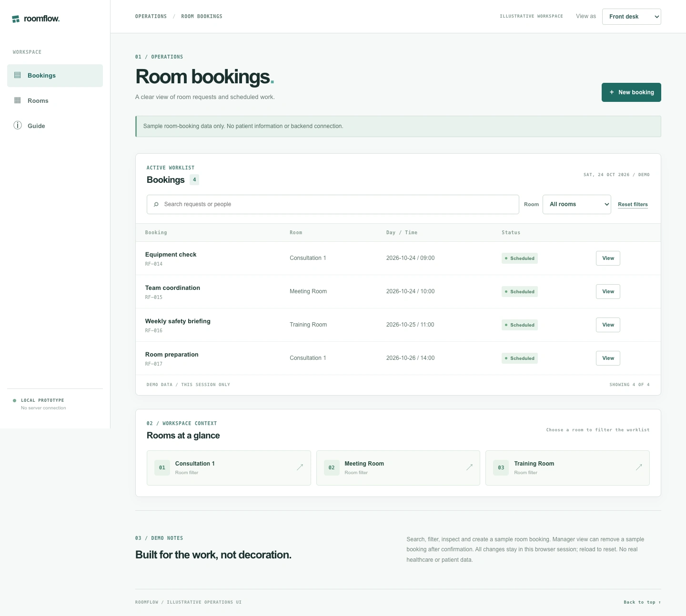Click the Bookings list icon in sidebar
This screenshot has height=616, width=686.
18,75
